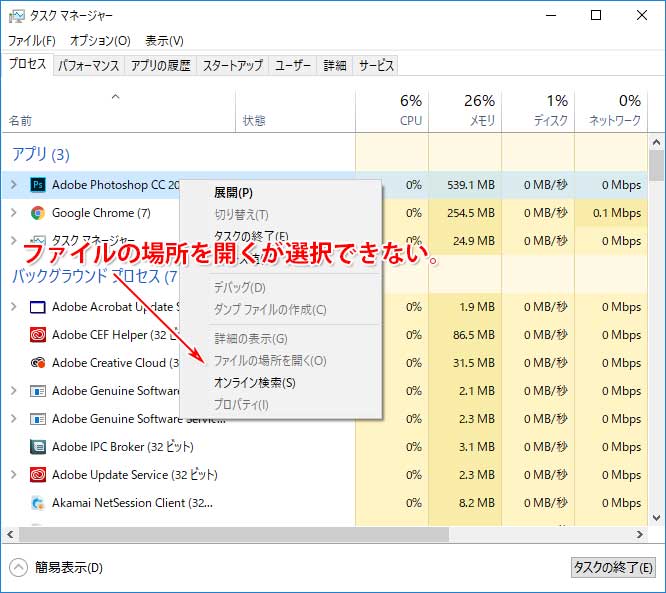Click the 254.5 MB memory cell
666x593 pixels.
click(x=465, y=213)
